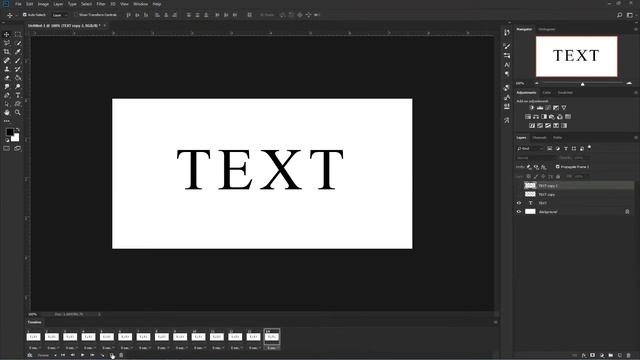
Task: Click the Tween animation frames icon
Action: (102, 356)
